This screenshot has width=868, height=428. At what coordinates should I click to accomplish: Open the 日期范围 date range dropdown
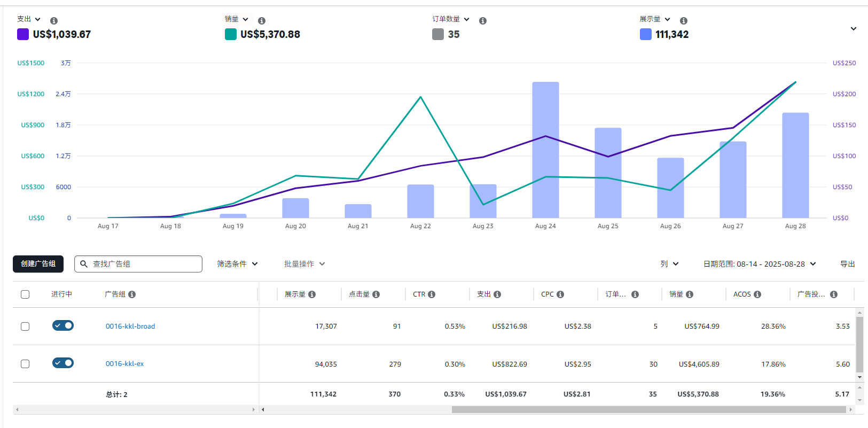click(x=760, y=264)
